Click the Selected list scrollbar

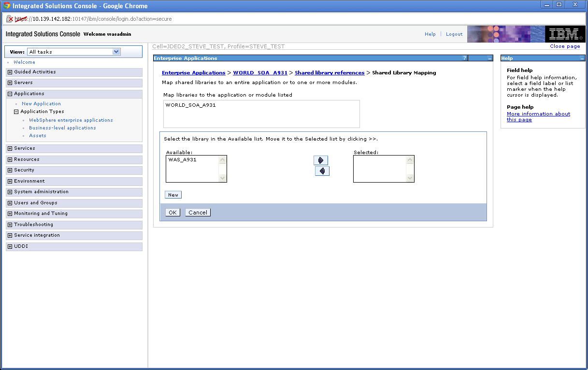(410, 169)
